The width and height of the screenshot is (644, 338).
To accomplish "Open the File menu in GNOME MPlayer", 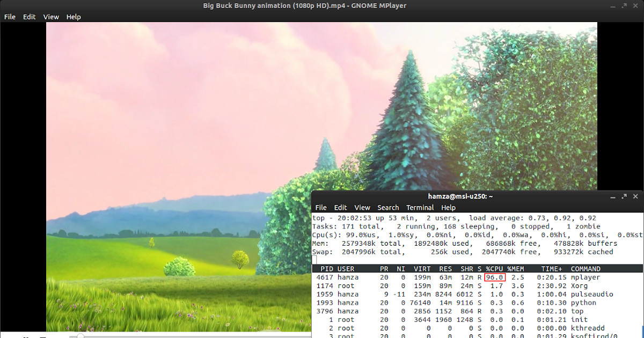I will tap(10, 17).
